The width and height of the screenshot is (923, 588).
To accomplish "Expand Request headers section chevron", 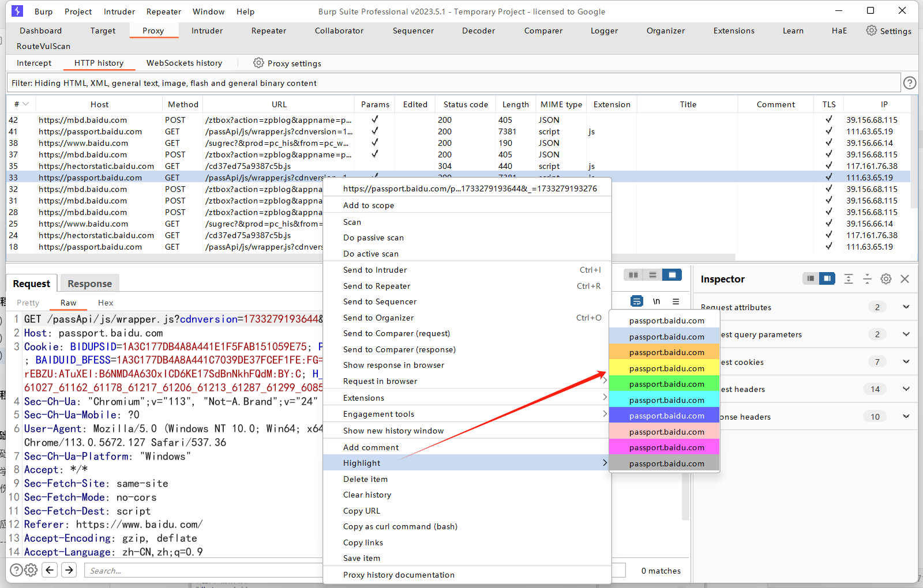I will [906, 389].
